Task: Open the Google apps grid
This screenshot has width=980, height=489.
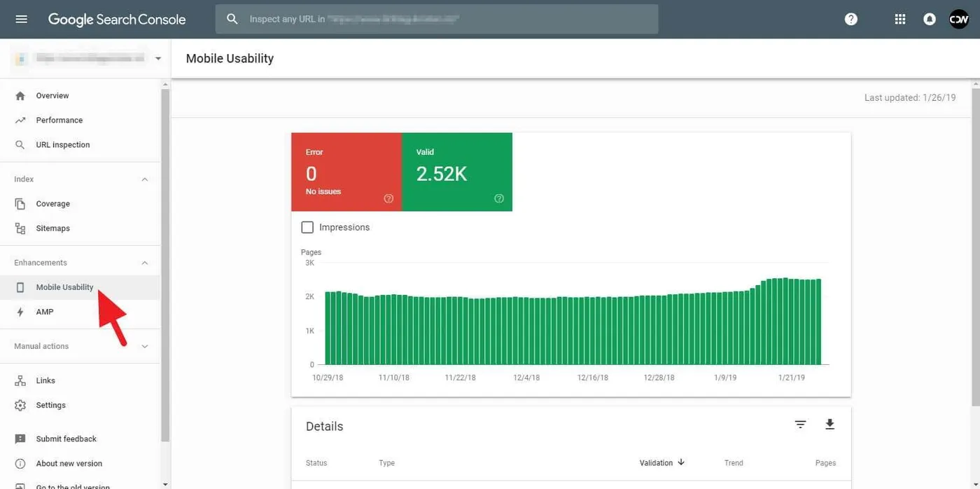Action: point(900,19)
